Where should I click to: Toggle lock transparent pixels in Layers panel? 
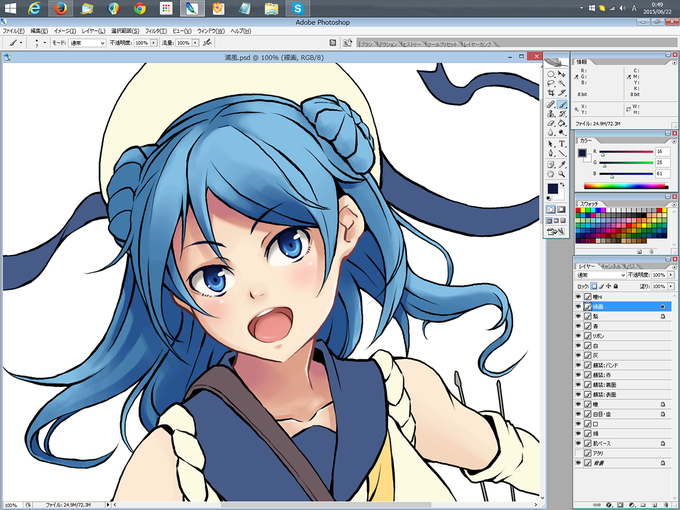pyautogui.click(x=594, y=286)
